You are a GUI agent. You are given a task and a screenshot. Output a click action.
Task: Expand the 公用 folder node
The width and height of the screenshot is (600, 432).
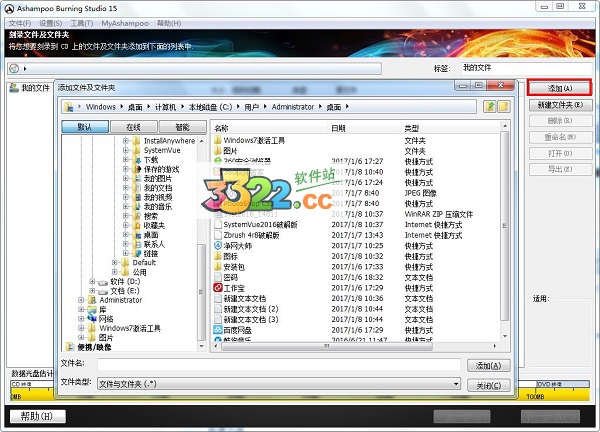click(x=114, y=272)
